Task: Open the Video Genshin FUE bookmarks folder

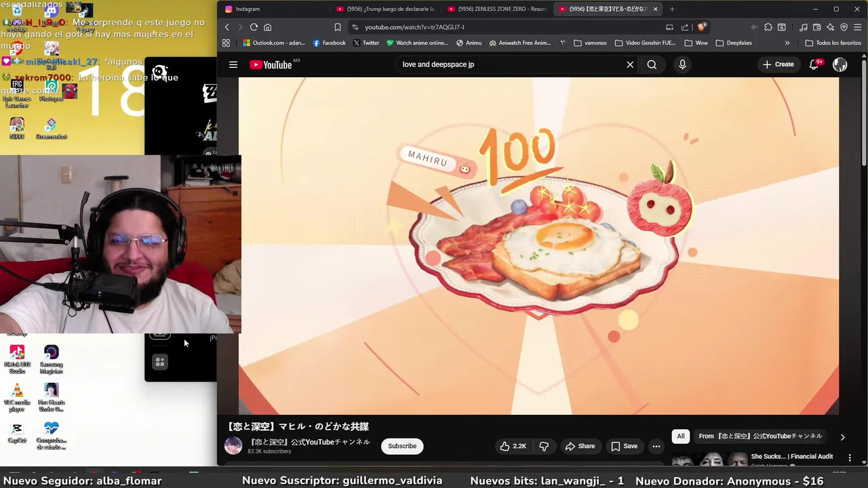Action: tap(645, 43)
